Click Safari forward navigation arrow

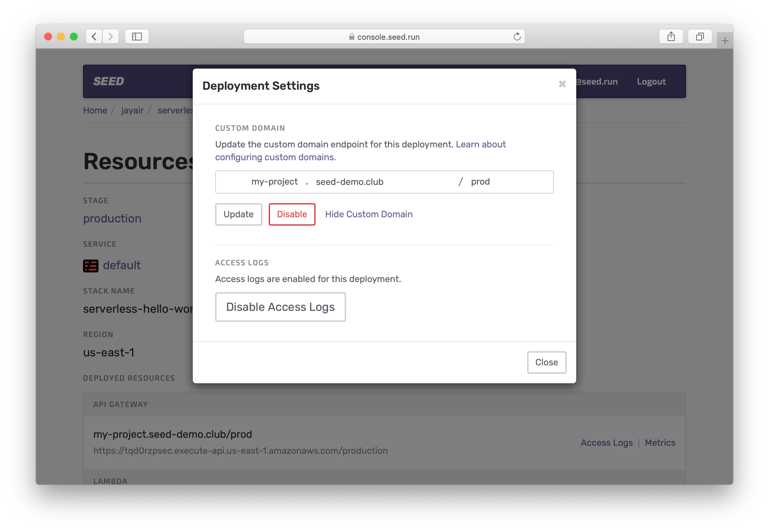[x=111, y=36]
